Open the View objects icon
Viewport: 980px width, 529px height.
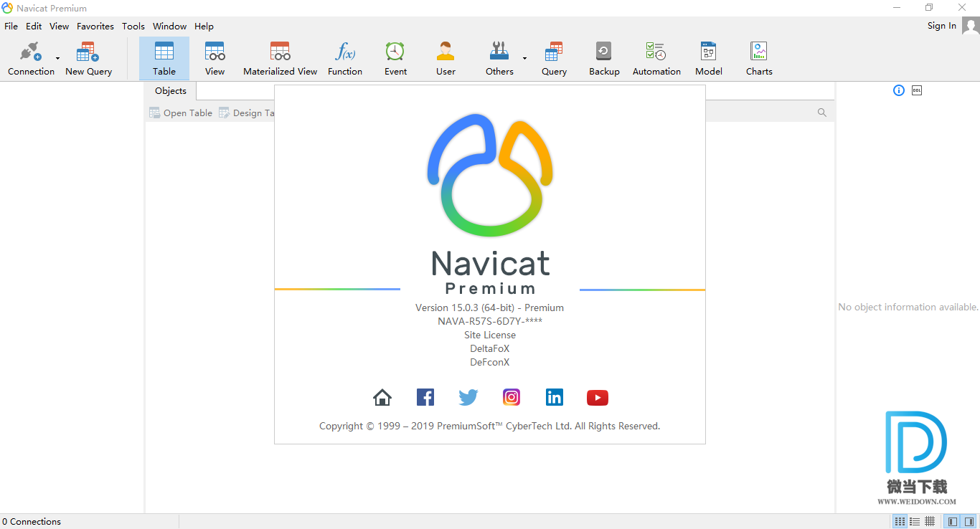coord(215,59)
